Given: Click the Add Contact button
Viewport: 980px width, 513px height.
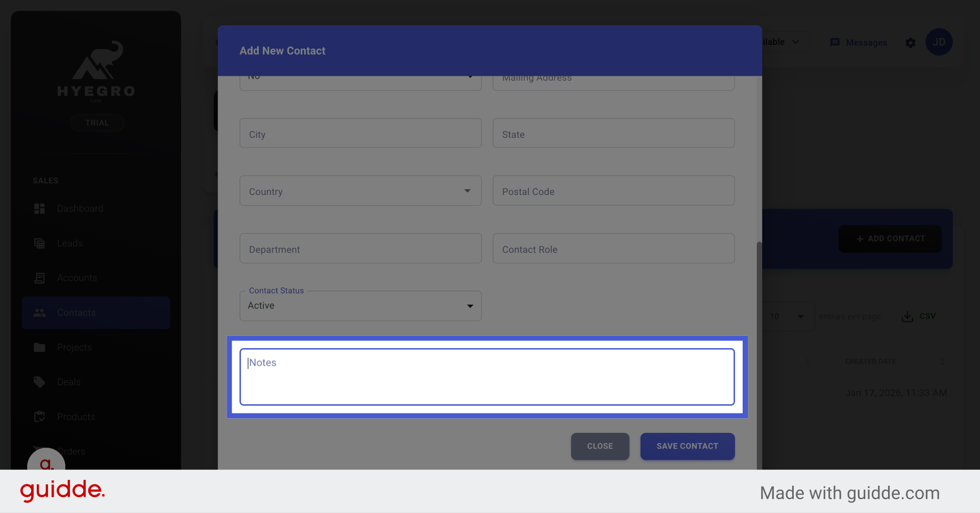Looking at the screenshot, I should 890,238.
